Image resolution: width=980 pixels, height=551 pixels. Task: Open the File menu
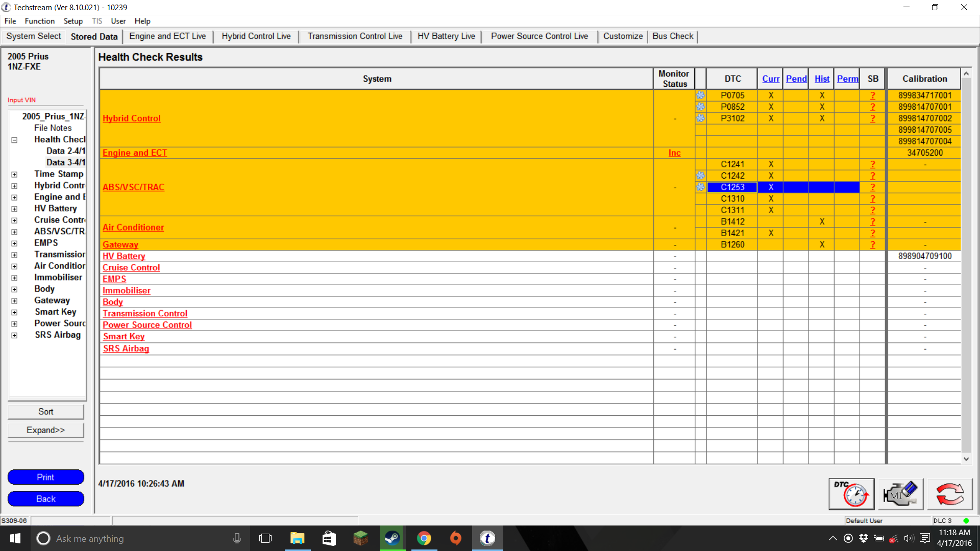(x=10, y=21)
